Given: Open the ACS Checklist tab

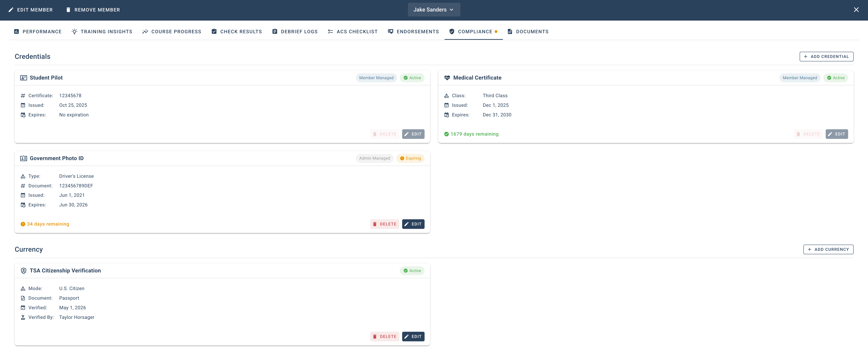Looking at the screenshot, I should coord(352,32).
